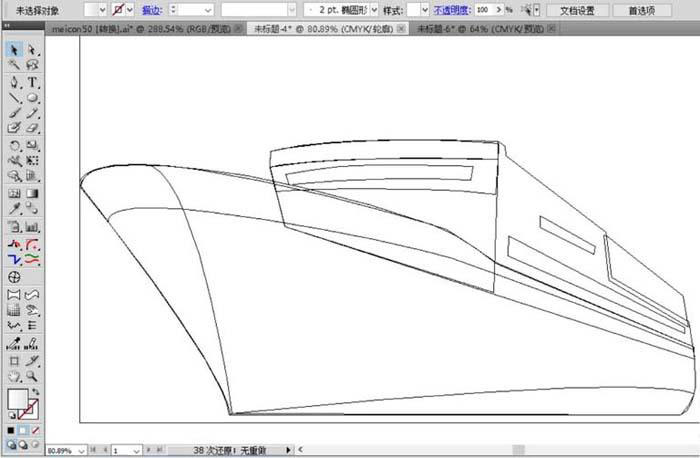This screenshot has height=458, width=700.
Task: Open the 文档设置 document setup
Action: [x=578, y=10]
